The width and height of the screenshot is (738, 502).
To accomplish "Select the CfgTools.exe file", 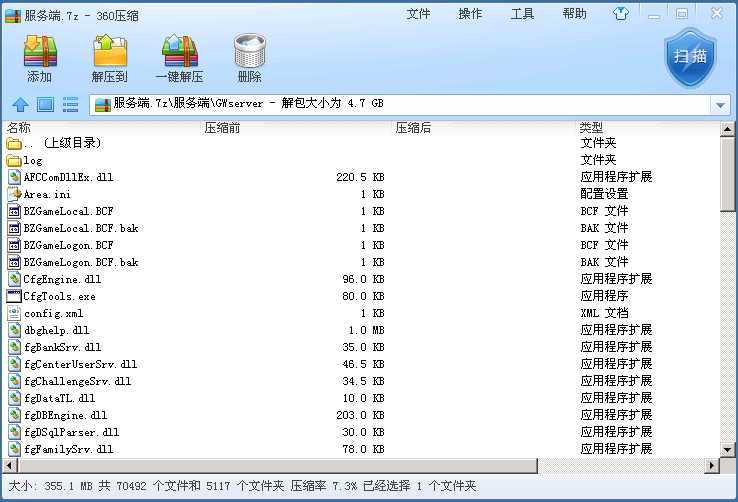I will click(59, 296).
